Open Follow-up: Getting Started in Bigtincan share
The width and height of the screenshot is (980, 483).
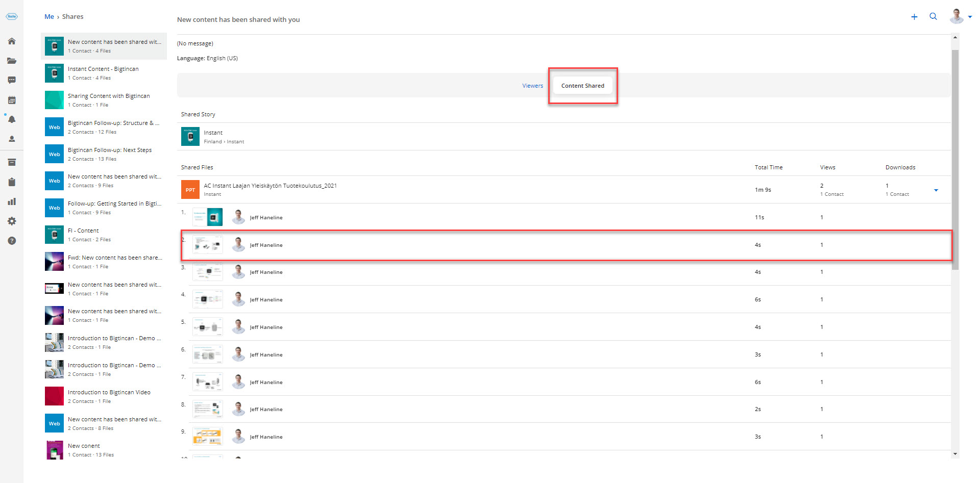(x=104, y=208)
